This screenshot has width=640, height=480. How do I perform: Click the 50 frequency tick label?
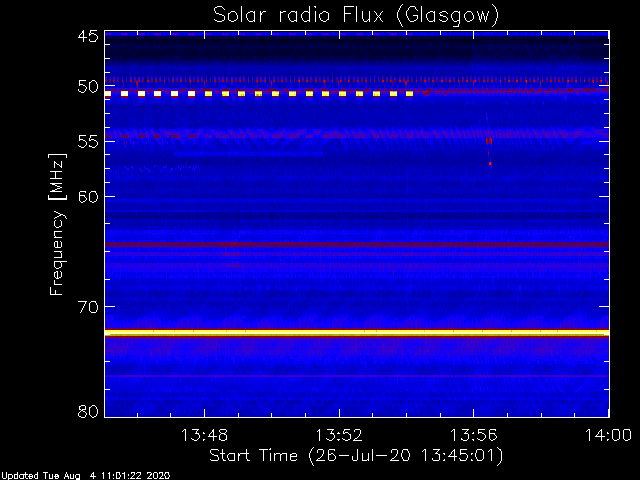(88, 87)
